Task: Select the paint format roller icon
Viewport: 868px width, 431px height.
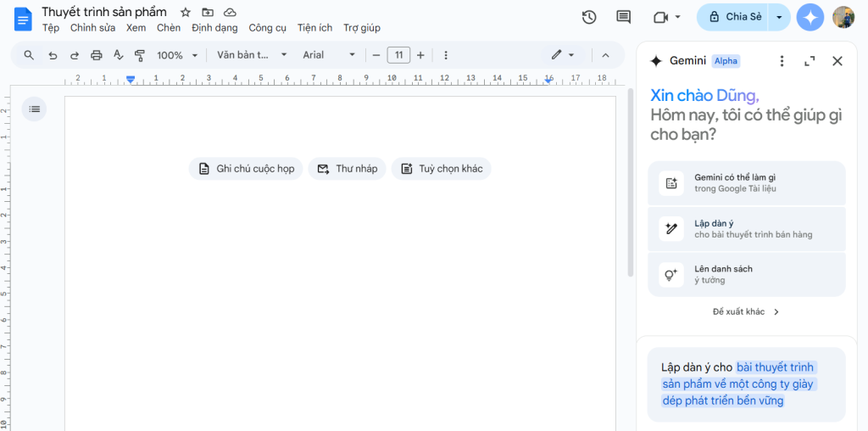Action: 141,55
